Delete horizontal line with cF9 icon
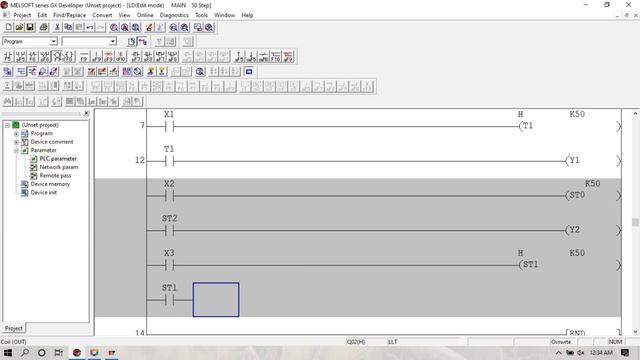640x360 pixels. click(x=108, y=56)
